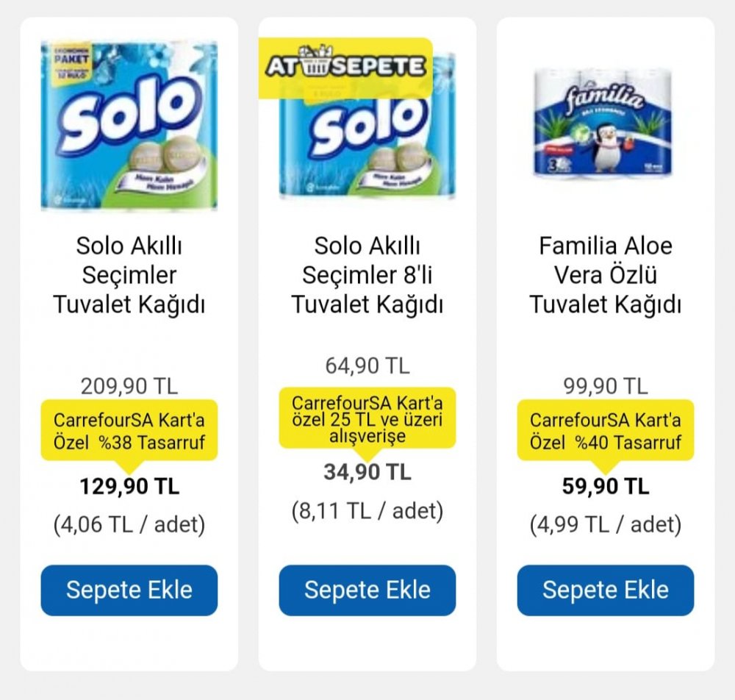The height and width of the screenshot is (700, 735).
Task: View Familia Aloe Vera product image
Action: click(603, 123)
